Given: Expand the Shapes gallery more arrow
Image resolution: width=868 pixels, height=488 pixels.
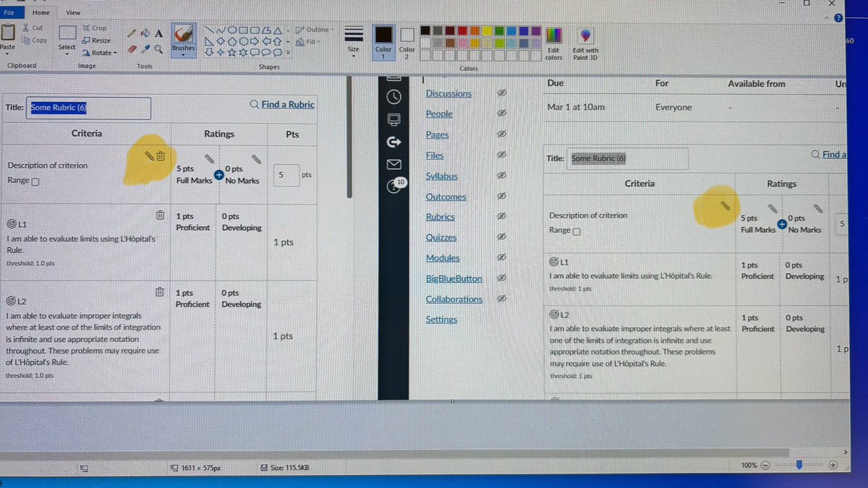Looking at the screenshot, I should tap(287, 53).
